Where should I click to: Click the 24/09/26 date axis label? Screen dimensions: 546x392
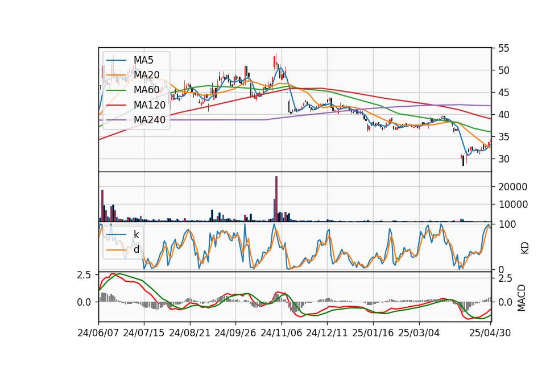pyautogui.click(x=235, y=333)
